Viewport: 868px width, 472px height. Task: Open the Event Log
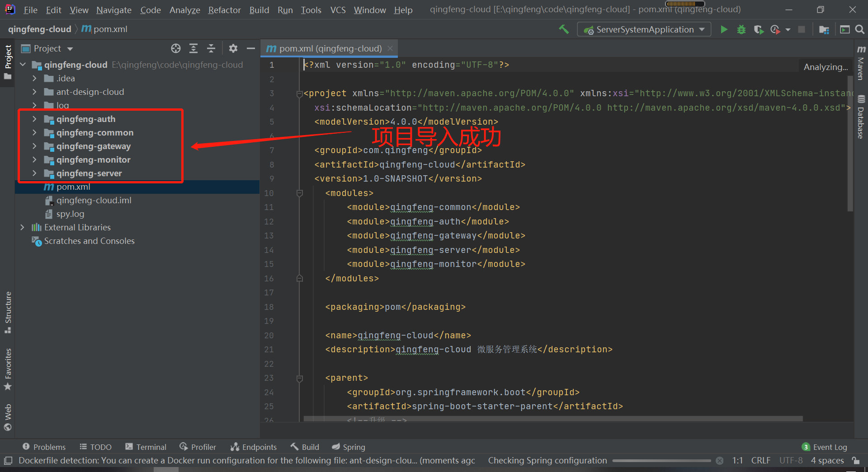825,447
